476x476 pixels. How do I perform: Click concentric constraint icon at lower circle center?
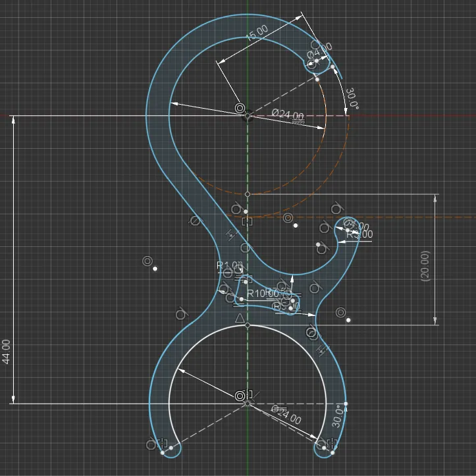pyautogui.click(x=240, y=396)
